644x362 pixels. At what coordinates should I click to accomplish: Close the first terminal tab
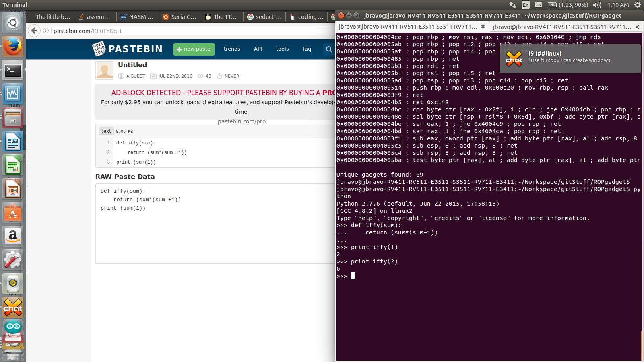(483, 27)
